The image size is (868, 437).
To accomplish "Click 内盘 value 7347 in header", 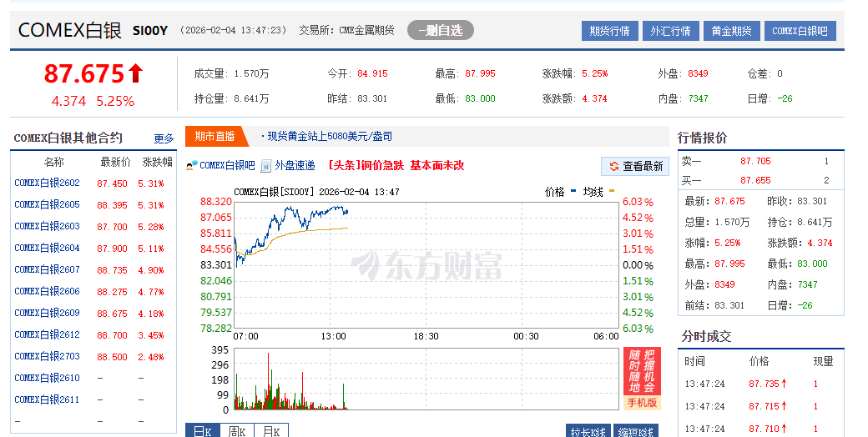I will pyautogui.click(x=698, y=98).
